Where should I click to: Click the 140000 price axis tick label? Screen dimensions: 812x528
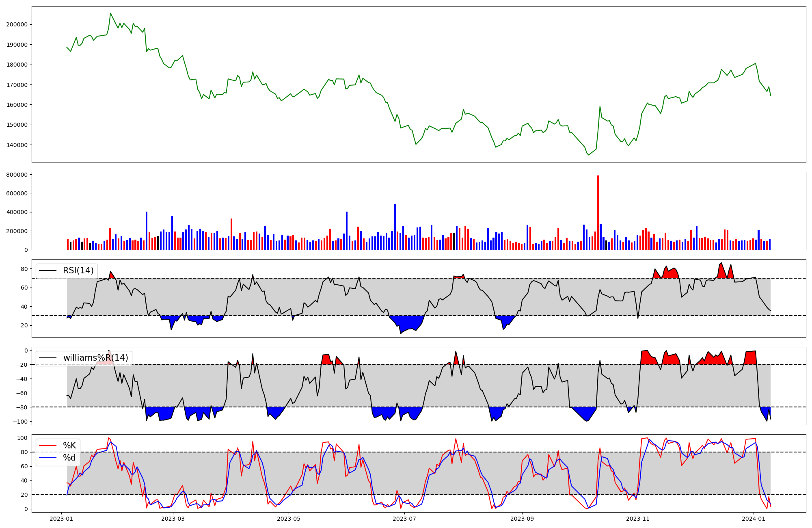[17, 145]
